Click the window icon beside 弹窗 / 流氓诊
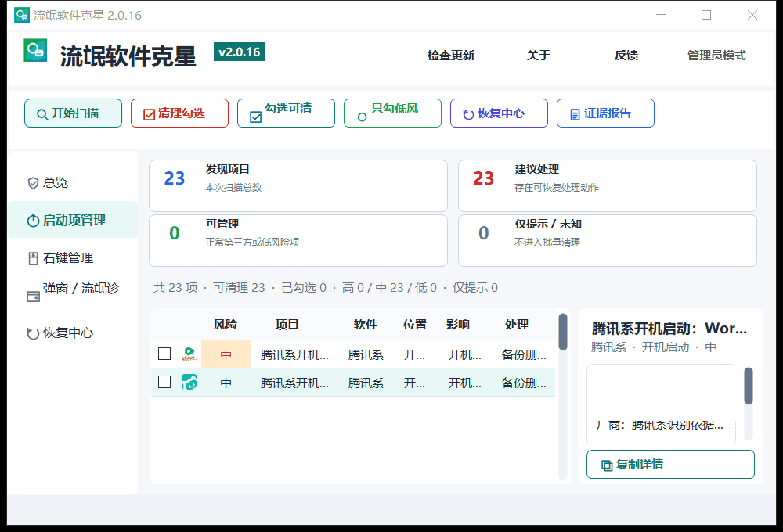The image size is (783, 532). tap(33, 297)
